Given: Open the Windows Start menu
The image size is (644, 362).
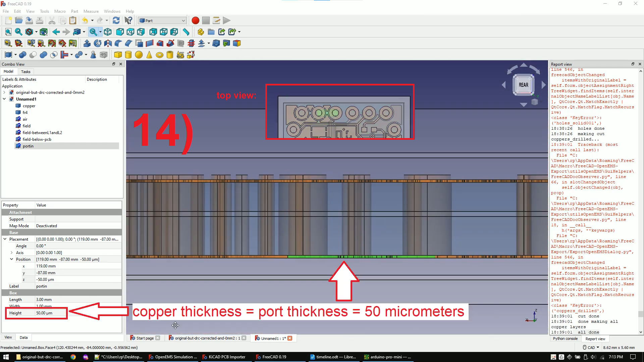Looking at the screenshot, I should click(6, 357).
